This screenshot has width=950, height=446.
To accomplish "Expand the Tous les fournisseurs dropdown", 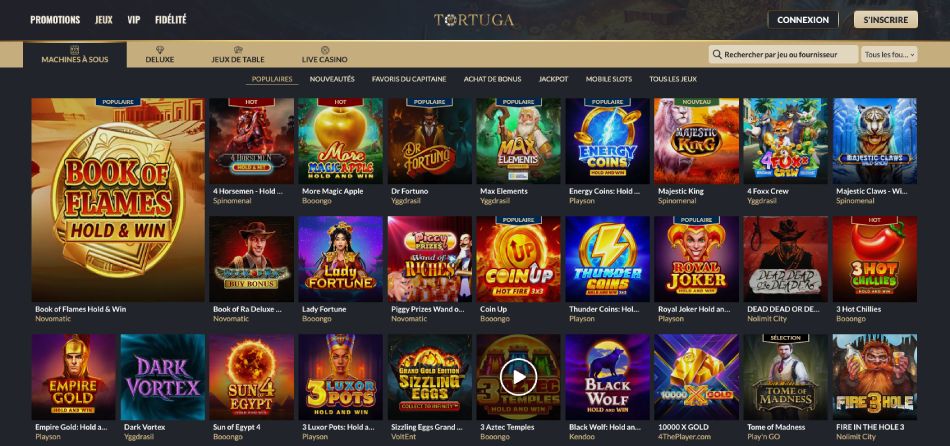I will (x=889, y=55).
